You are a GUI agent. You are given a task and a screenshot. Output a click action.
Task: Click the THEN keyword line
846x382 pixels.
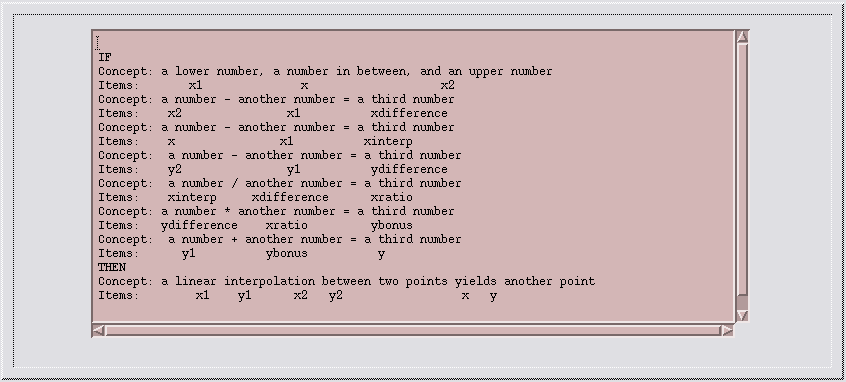tap(112, 268)
